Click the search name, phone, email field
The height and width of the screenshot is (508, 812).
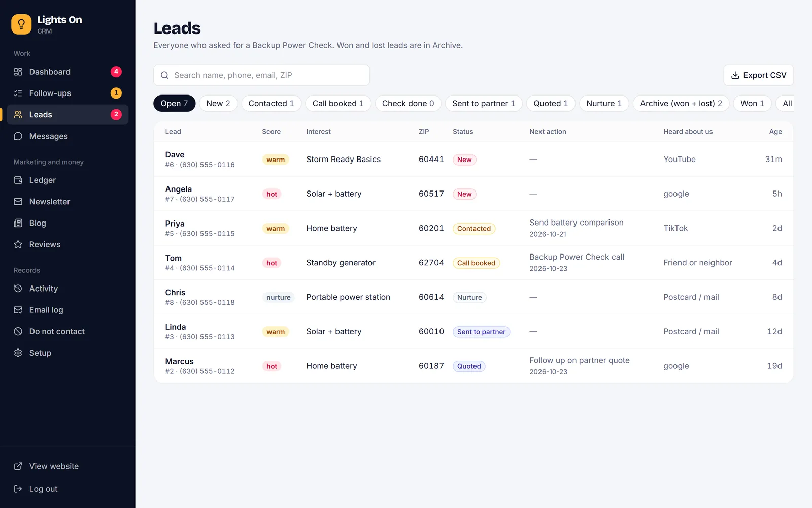pos(261,75)
